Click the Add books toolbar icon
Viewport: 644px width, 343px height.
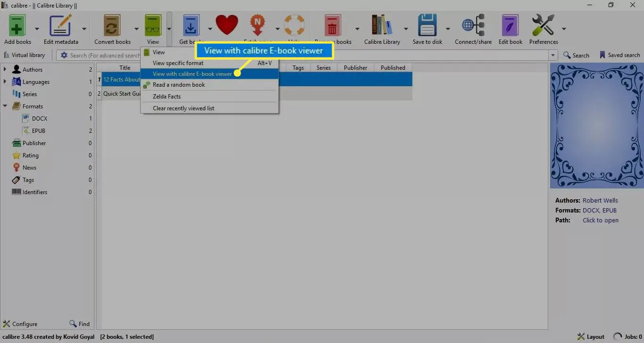pyautogui.click(x=17, y=26)
